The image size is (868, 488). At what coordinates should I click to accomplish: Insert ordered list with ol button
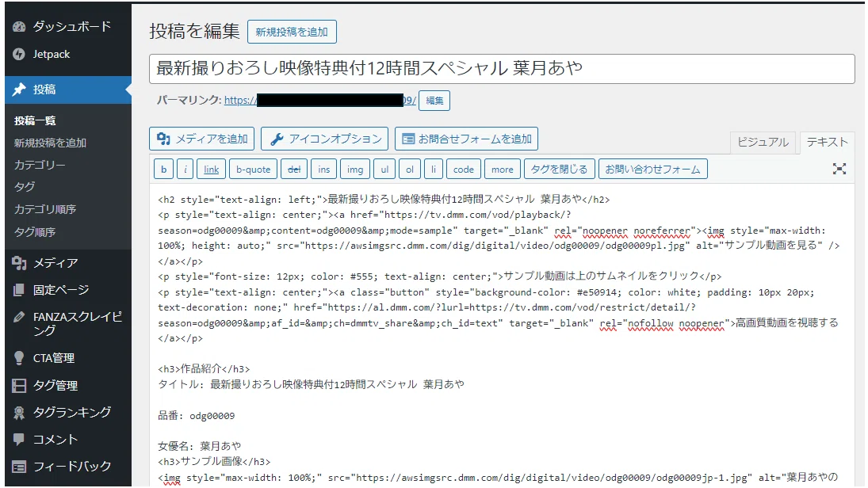point(410,170)
